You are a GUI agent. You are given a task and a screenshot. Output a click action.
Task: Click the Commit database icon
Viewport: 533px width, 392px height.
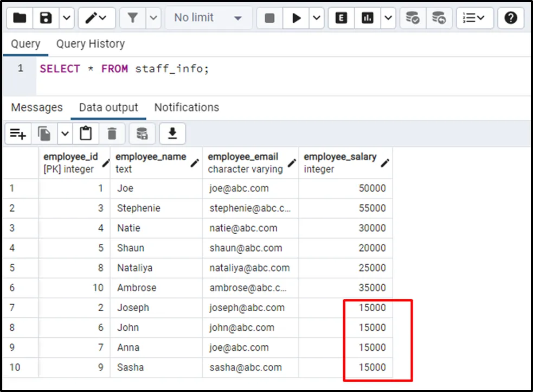point(413,18)
